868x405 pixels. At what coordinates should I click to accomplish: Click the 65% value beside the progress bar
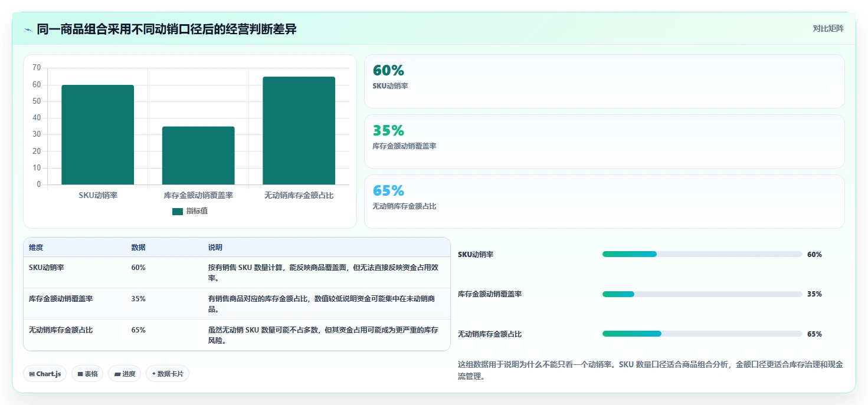pyautogui.click(x=814, y=334)
